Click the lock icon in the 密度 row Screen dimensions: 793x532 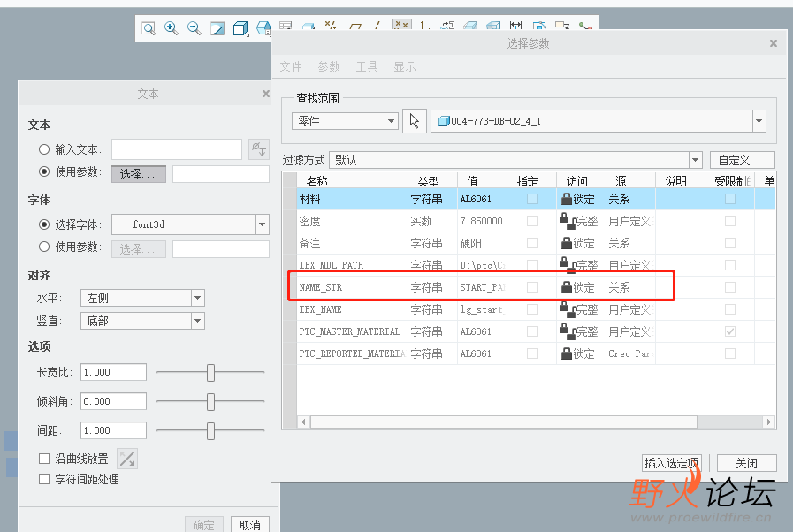pos(567,221)
